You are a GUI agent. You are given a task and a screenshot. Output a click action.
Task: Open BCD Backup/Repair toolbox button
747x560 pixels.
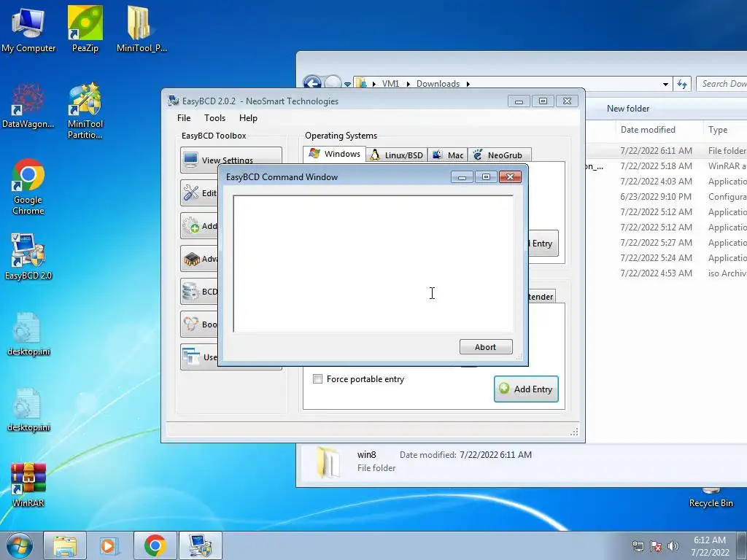199,292
